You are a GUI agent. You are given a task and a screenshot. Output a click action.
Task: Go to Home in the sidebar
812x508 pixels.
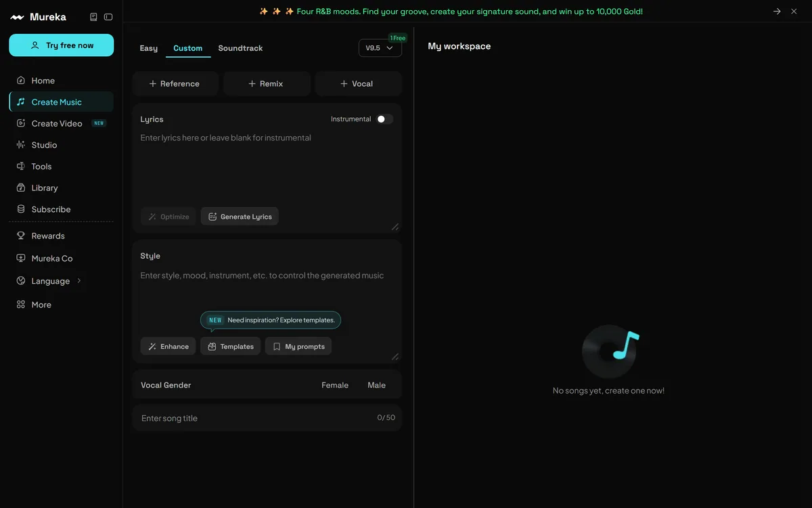61,81
